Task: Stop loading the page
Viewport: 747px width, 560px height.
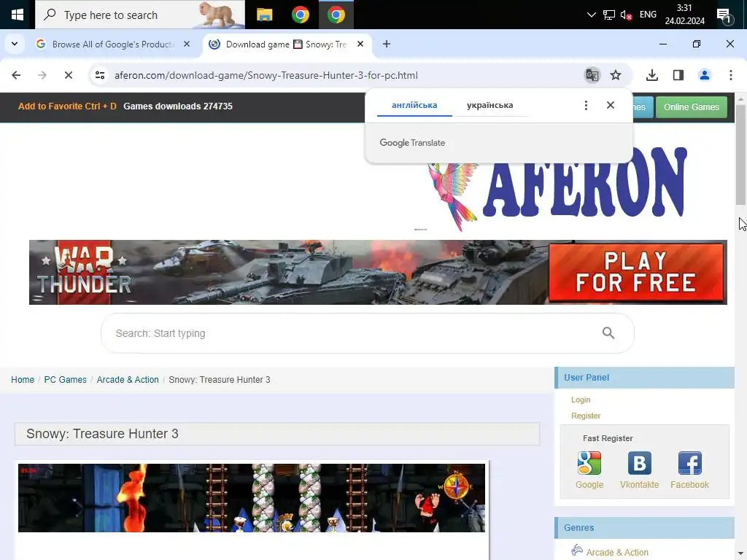Action: pos(68,75)
